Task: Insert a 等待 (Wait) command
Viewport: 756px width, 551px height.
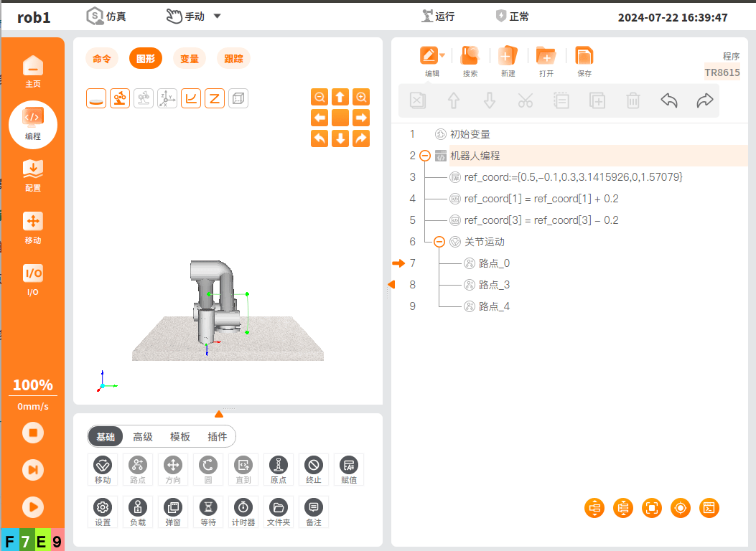Action: point(208,512)
